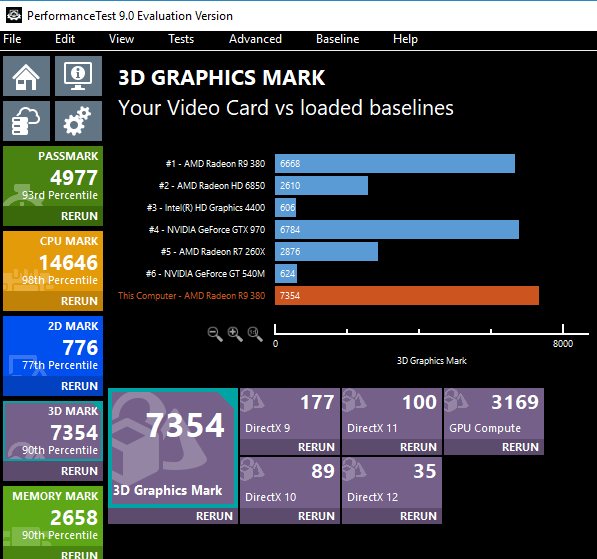Click the Intel HD Graphics 4400 bar

[286, 208]
